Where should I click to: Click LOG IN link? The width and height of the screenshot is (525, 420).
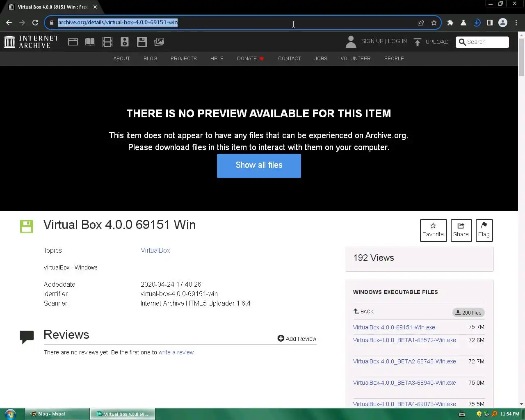tap(397, 41)
